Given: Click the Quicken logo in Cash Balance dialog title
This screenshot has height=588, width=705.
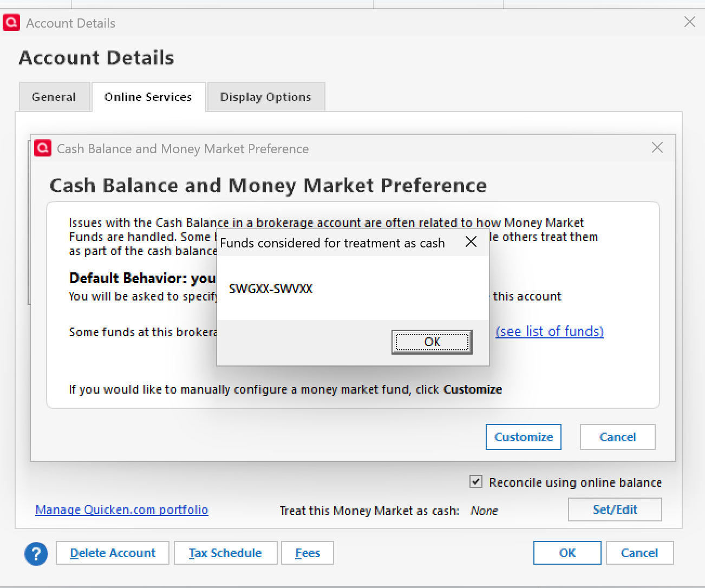Looking at the screenshot, I should pyautogui.click(x=43, y=148).
